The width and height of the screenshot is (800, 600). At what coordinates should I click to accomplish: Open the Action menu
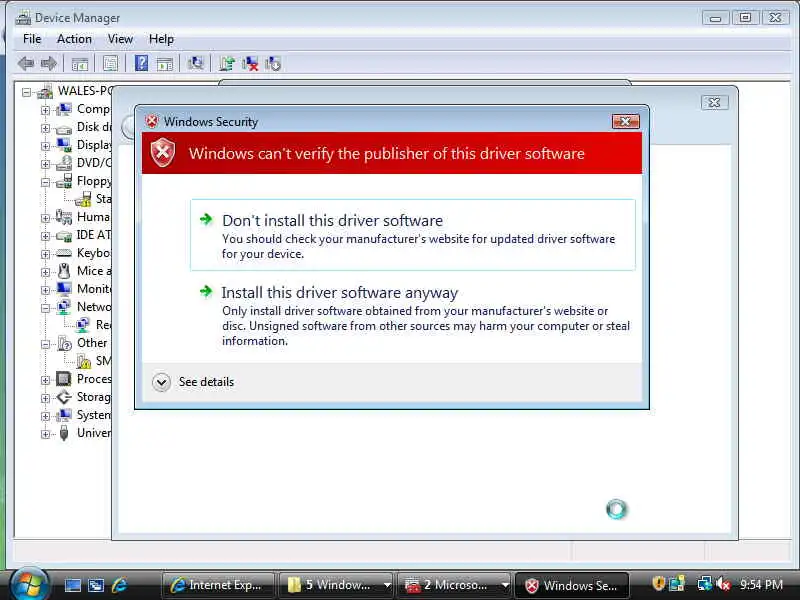74,39
